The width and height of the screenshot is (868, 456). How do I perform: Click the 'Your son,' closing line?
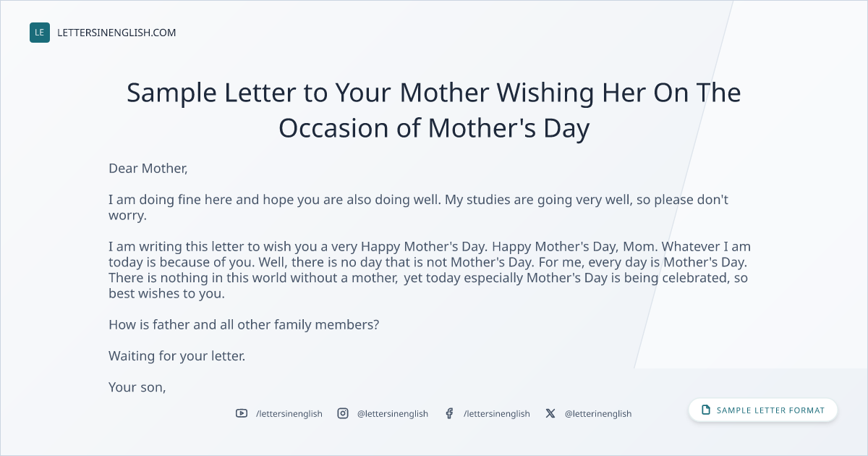(137, 387)
